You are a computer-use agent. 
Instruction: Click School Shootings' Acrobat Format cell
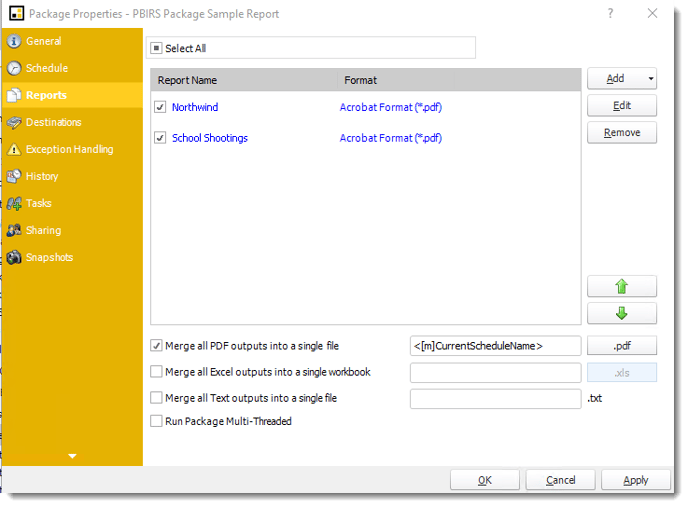click(391, 138)
